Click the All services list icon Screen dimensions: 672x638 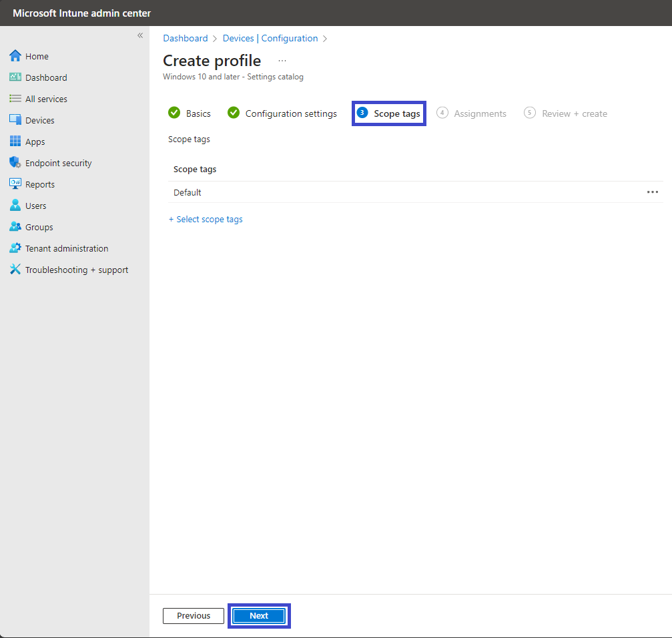pos(15,99)
